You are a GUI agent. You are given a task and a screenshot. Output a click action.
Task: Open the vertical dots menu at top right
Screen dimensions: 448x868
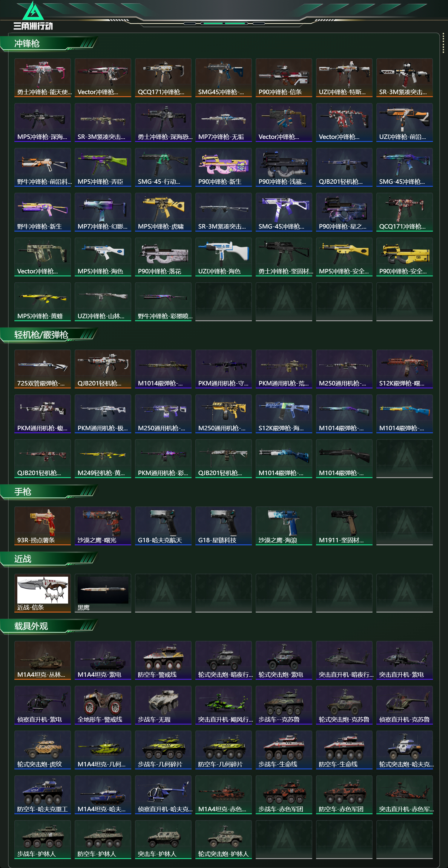(443, 43)
